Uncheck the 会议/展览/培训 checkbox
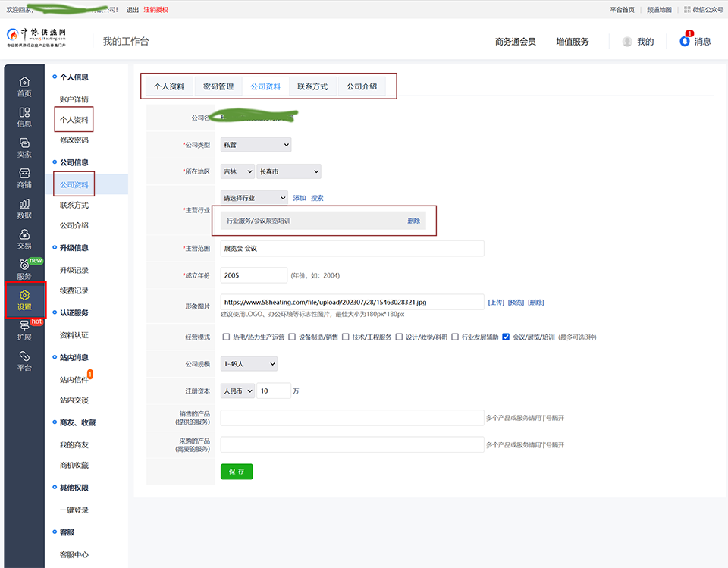Viewport: 728px width, 568px height. pos(506,337)
